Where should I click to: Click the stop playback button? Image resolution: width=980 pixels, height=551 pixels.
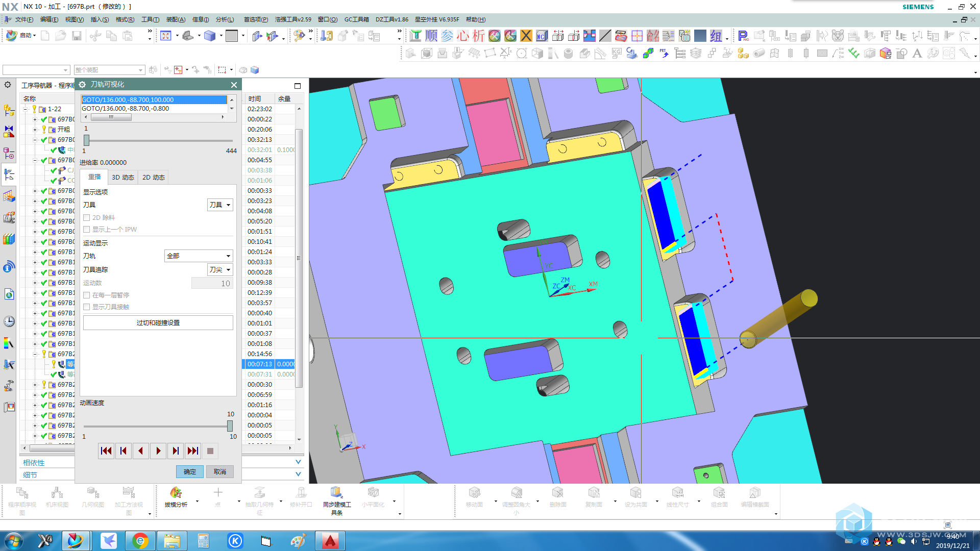tap(210, 451)
